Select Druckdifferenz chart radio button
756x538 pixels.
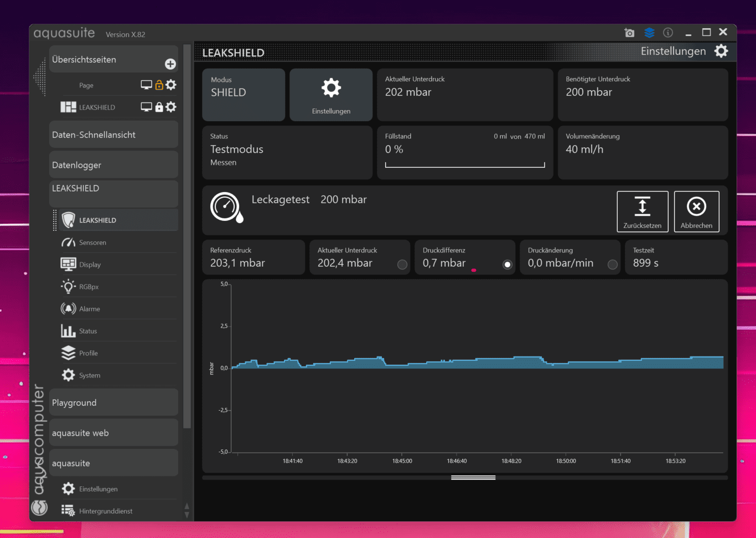coord(508,265)
